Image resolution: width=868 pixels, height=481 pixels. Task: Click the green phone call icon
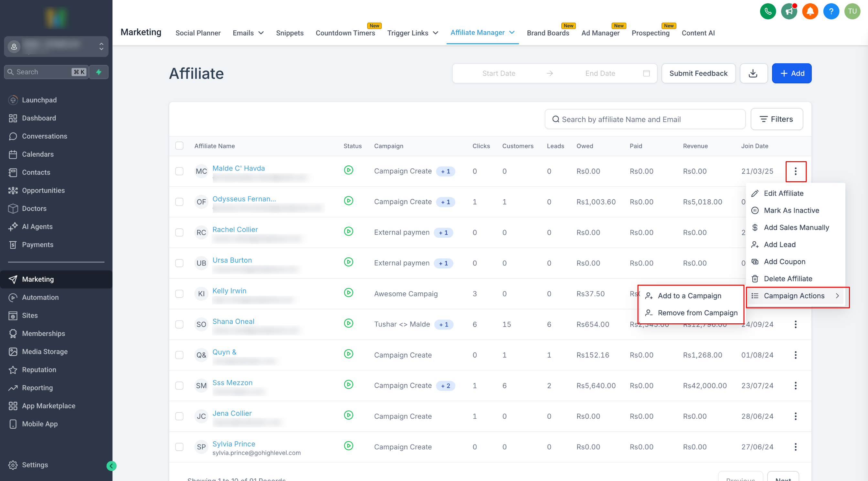[767, 11]
